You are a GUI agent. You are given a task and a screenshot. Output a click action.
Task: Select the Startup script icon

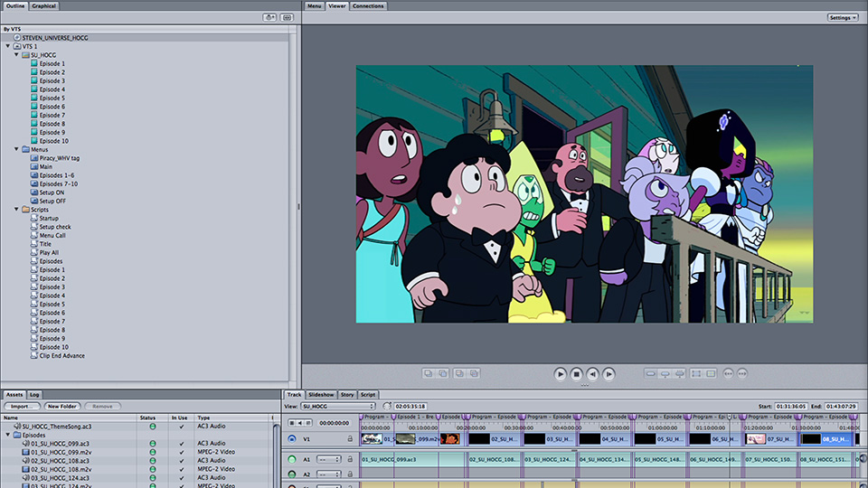point(34,218)
